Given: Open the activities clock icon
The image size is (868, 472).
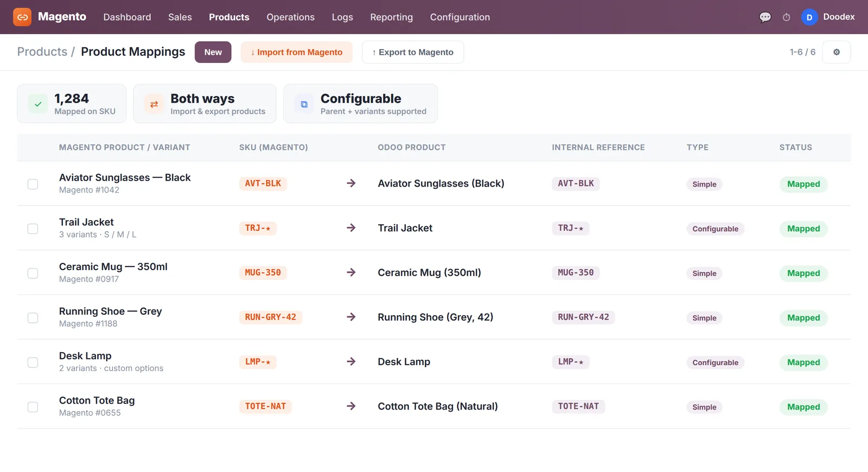Looking at the screenshot, I should point(787,17).
